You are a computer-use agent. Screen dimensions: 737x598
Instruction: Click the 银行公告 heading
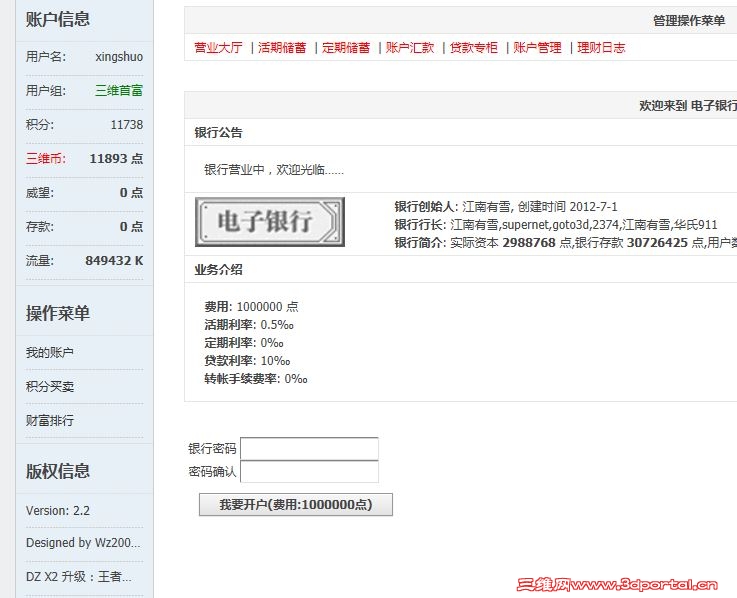219,133
